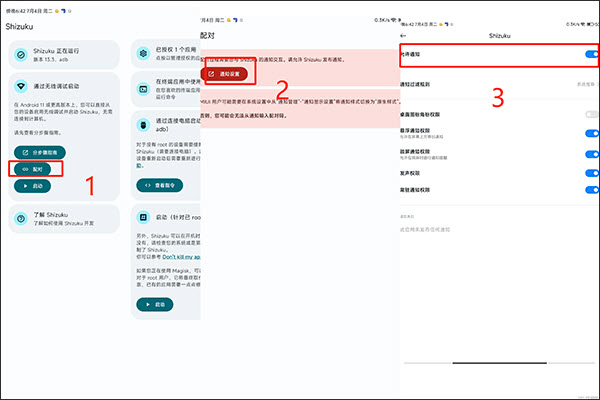The height and width of the screenshot is (400, 600).
Task: Open 分步指南 step-by-step guide
Action: 44,152
